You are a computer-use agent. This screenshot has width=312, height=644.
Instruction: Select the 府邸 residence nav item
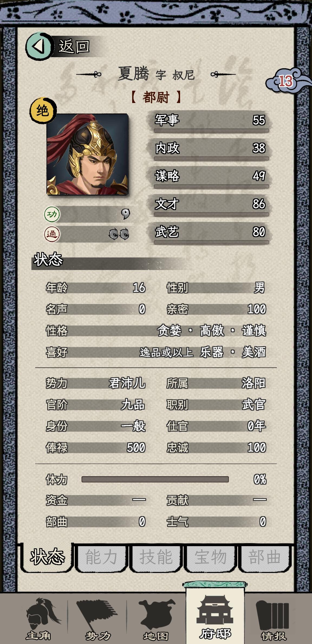click(215, 620)
